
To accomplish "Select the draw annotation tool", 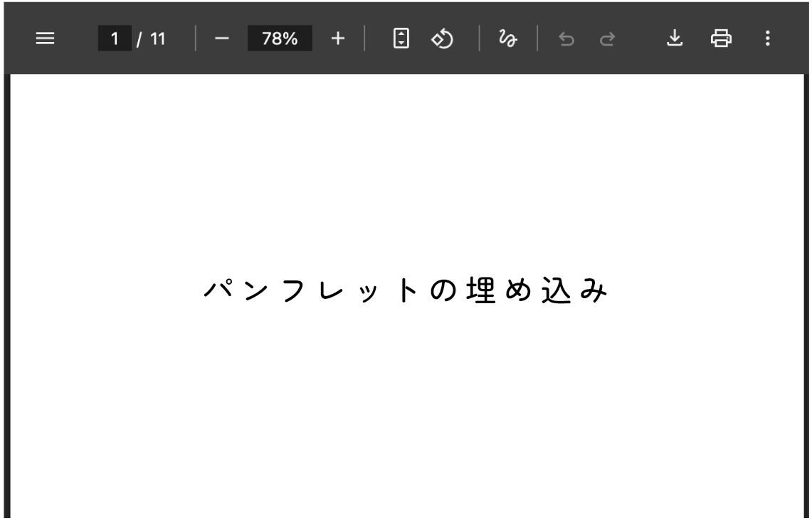I will pos(507,38).
